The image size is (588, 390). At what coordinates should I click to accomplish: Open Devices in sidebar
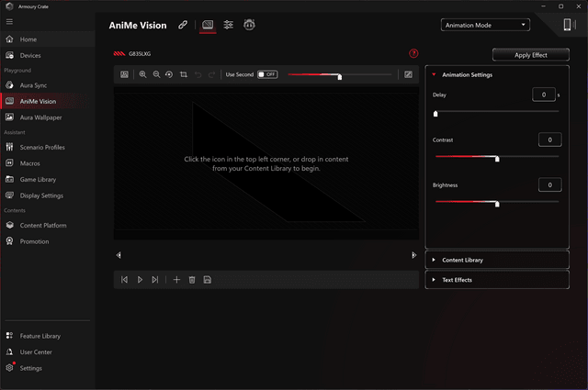[x=48, y=55]
